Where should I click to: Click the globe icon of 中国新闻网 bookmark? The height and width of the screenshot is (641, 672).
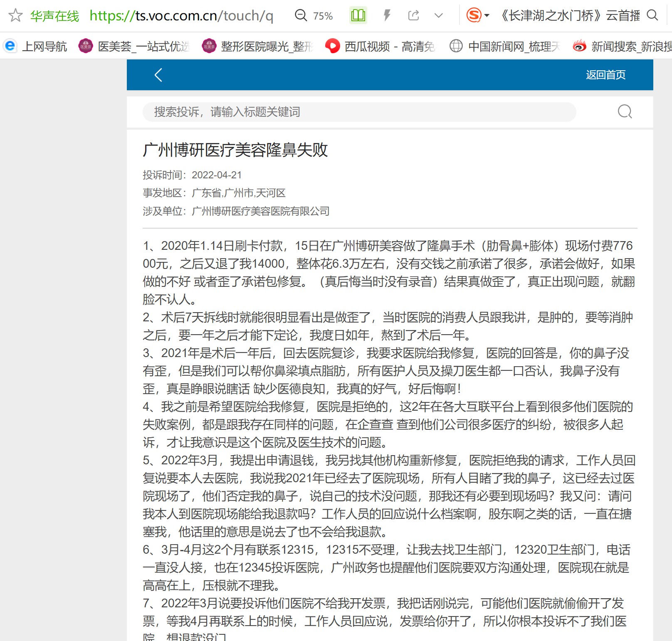tap(456, 46)
